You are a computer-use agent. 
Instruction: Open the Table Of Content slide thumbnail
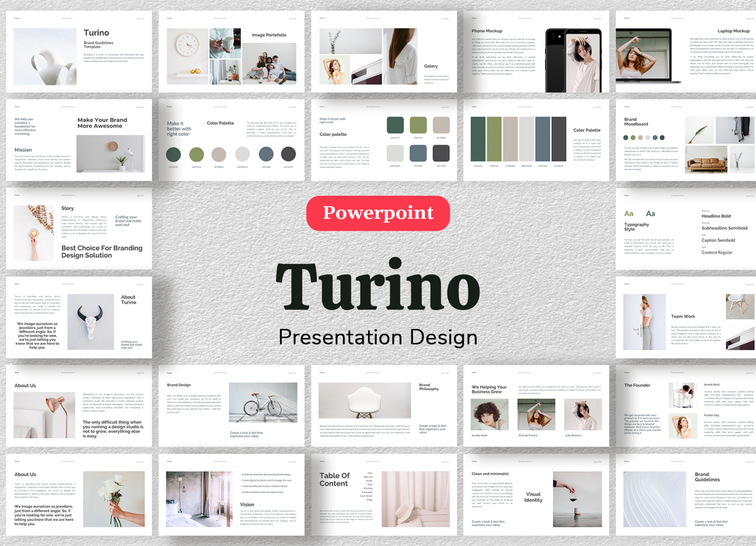coord(384,494)
